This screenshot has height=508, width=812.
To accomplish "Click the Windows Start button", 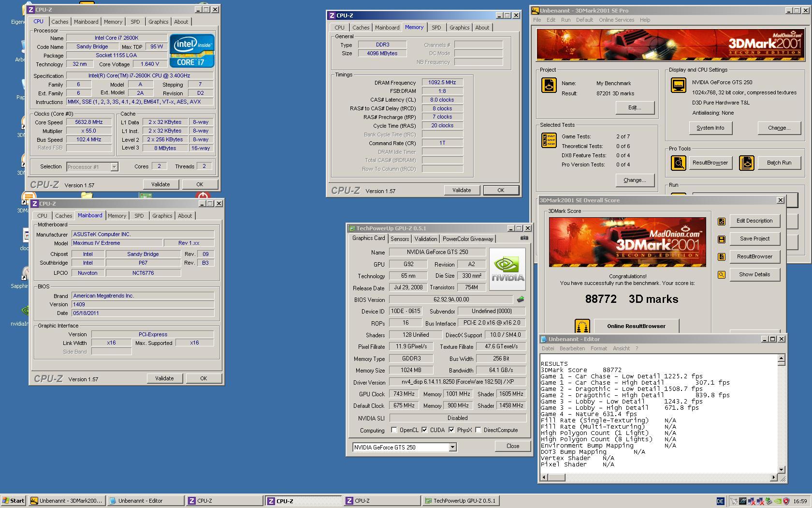I will coord(14,501).
